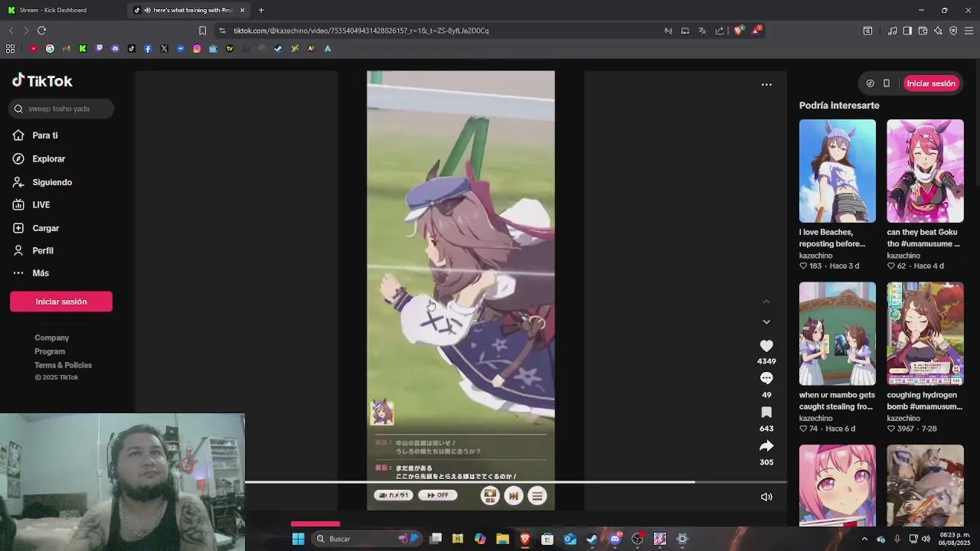This screenshot has width=980, height=551.
Task: Open the Instagram bookmark
Action: (x=197, y=48)
